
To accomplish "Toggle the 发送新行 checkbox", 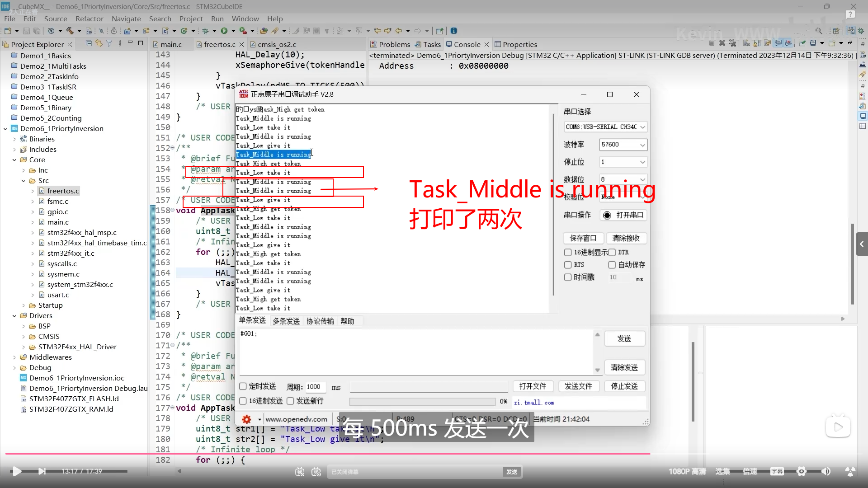I will pos(290,401).
